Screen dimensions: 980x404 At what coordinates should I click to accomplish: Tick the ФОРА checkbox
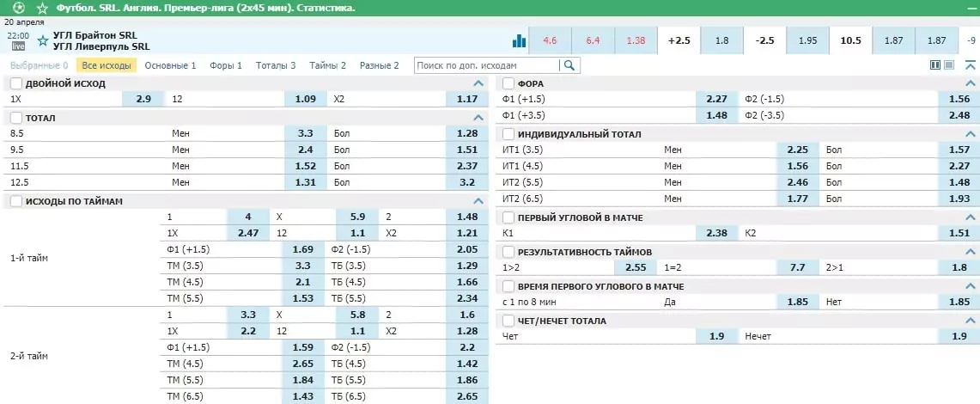508,83
